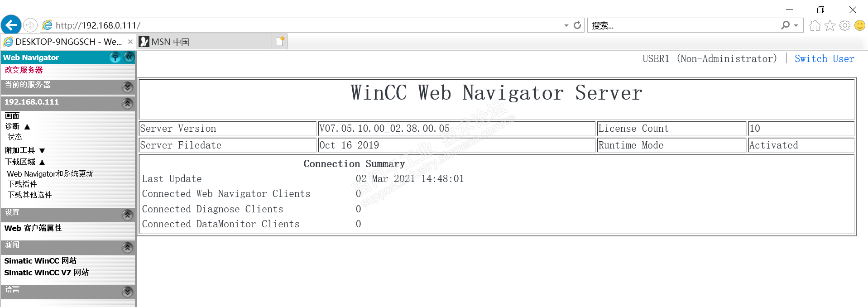Click the Connected Diagnose Clients label
Screen dimensions: 868x307
point(212,209)
